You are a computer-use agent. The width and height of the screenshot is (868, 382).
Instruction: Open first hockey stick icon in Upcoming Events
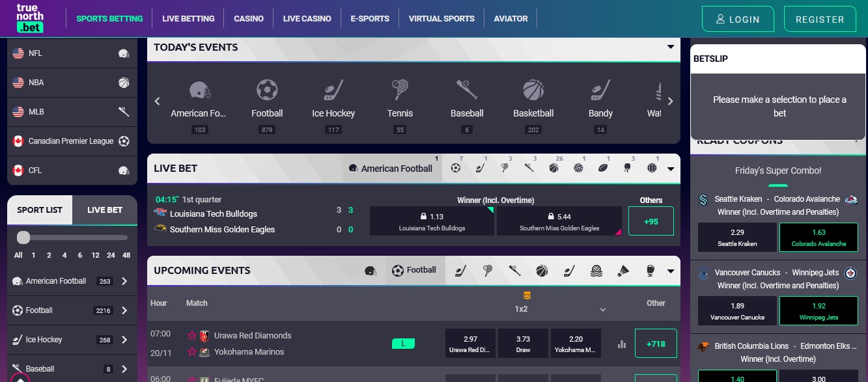tap(460, 271)
